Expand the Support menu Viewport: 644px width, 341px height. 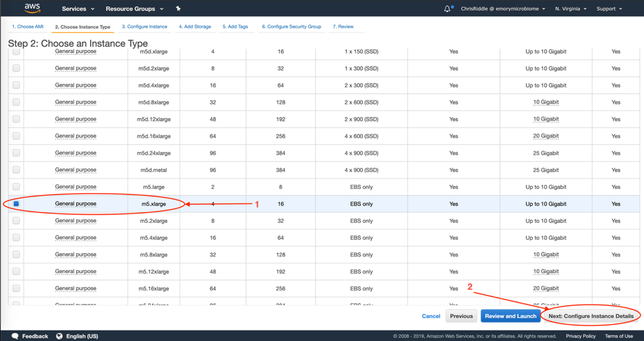(x=609, y=9)
